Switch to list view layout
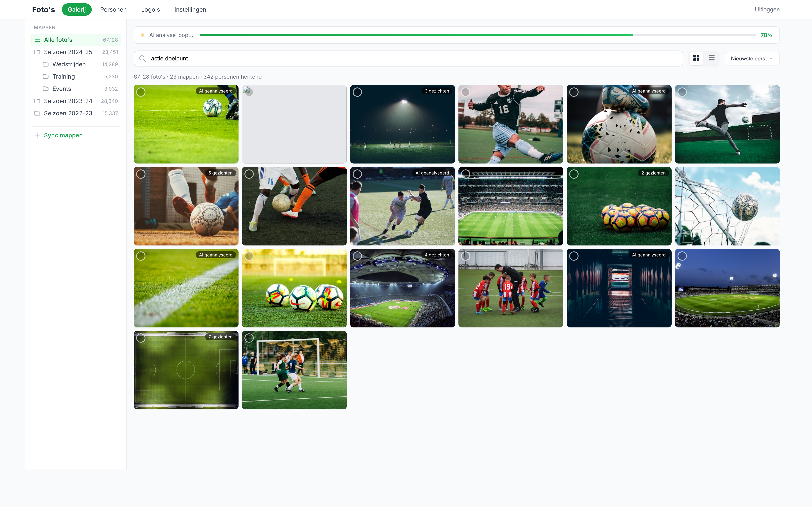Viewport: 812px width, 507px height. 711,58
